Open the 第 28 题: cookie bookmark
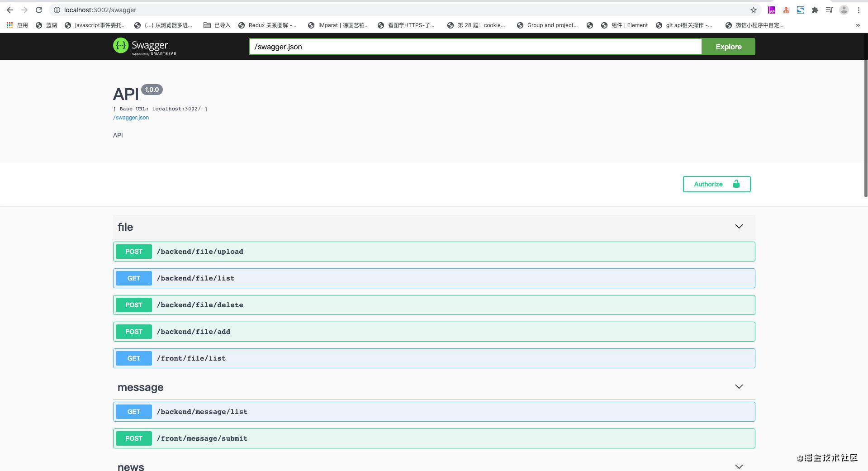Image resolution: width=868 pixels, height=471 pixels. click(x=476, y=25)
